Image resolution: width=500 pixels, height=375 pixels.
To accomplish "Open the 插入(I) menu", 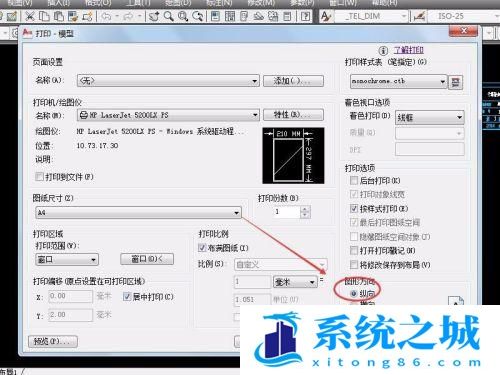I will click(x=59, y=3).
